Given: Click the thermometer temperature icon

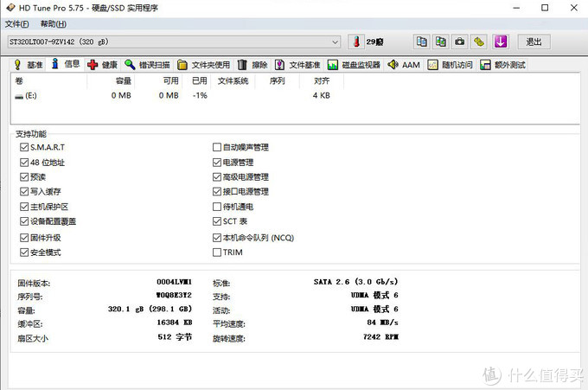Looking at the screenshot, I should coord(356,42).
